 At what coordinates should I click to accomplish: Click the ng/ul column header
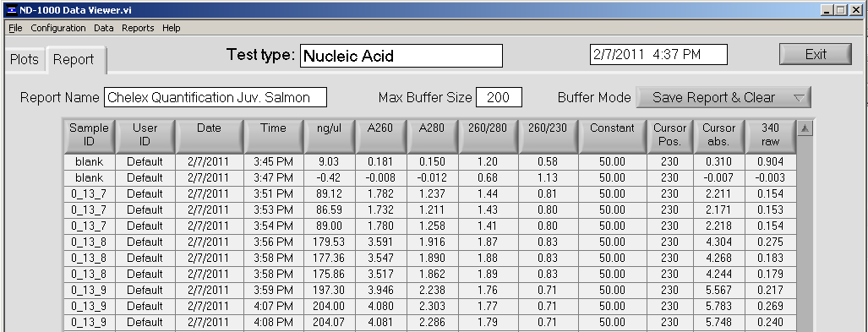[x=330, y=135]
